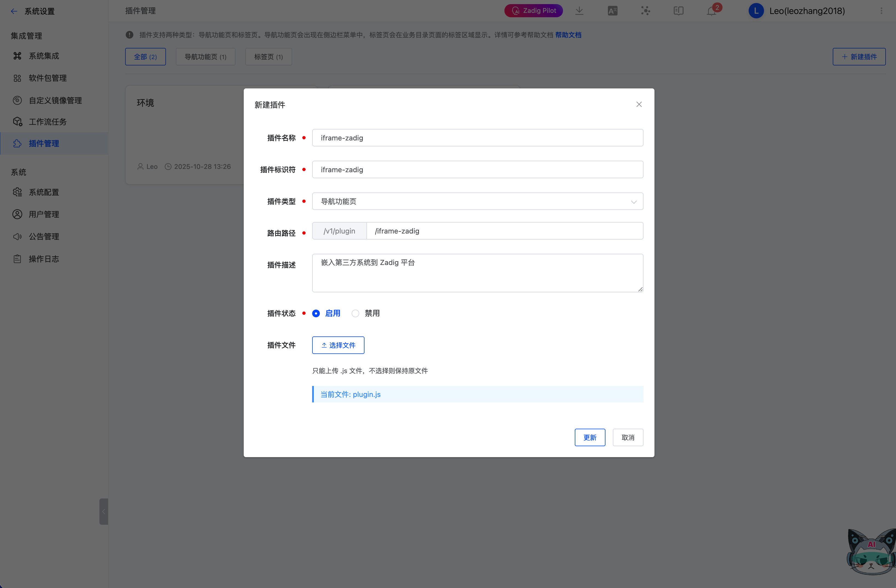Click the help documentation book icon

click(x=678, y=11)
